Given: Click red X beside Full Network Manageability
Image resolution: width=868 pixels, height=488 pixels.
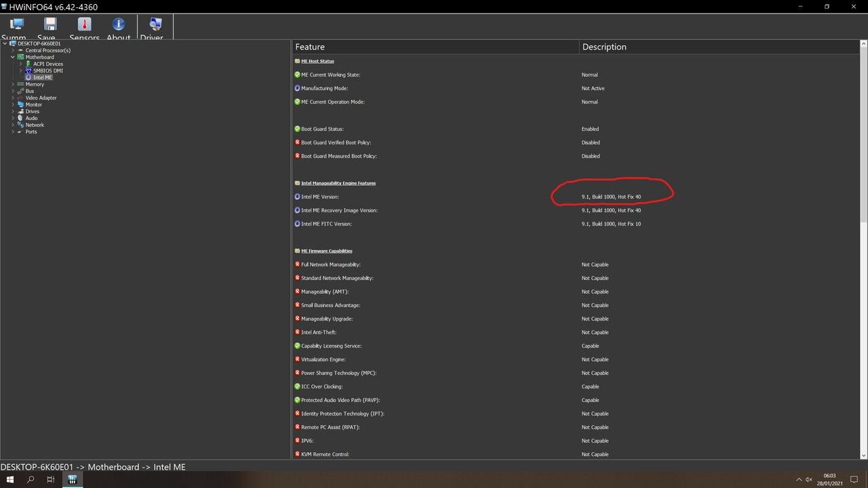Looking at the screenshot, I should [x=297, y=264].
